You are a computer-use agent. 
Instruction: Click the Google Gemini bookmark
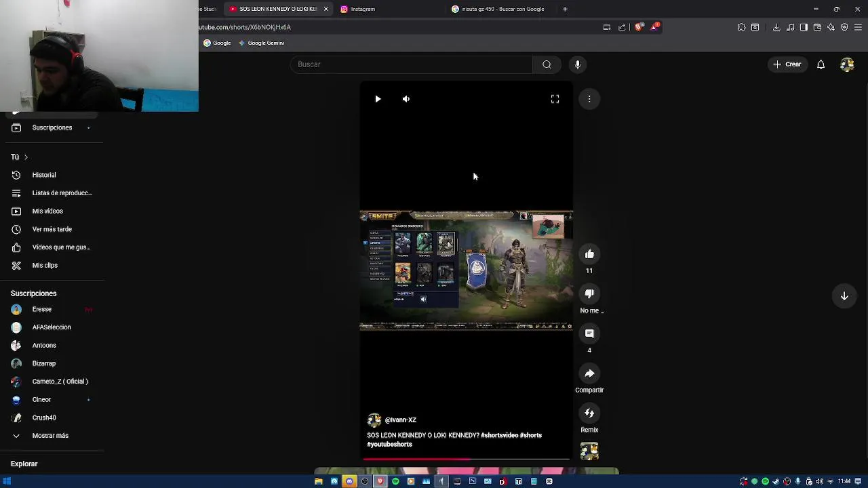tap(261, 43)
